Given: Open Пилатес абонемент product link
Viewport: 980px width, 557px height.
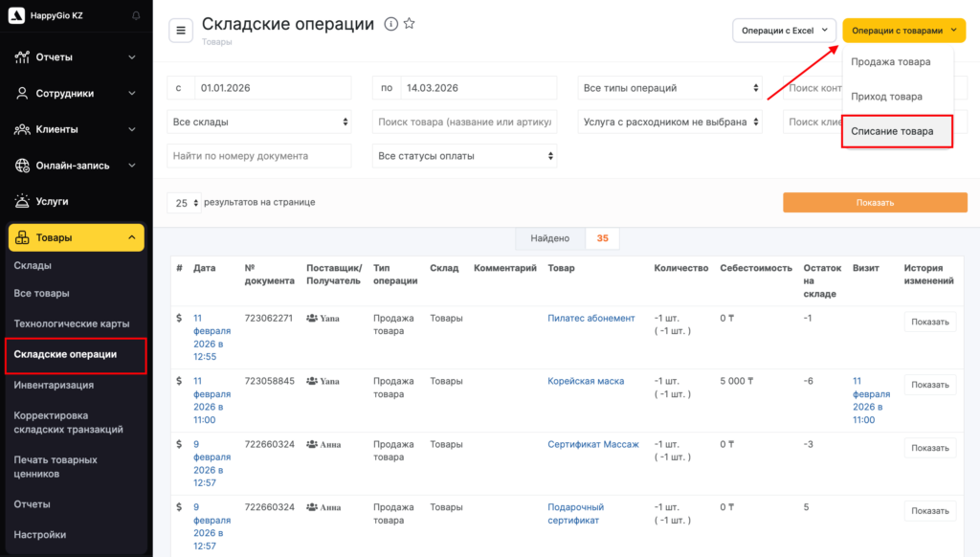Looking at the screenshot, I should coord(590,319).
